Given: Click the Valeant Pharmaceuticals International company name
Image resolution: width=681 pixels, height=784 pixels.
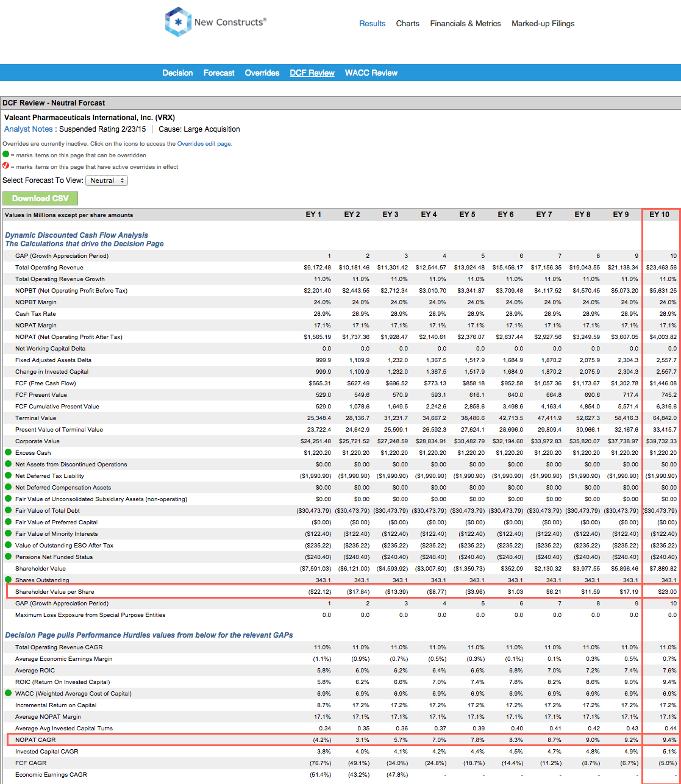Looking at the screenshot, I should click(x=90, y=117).
